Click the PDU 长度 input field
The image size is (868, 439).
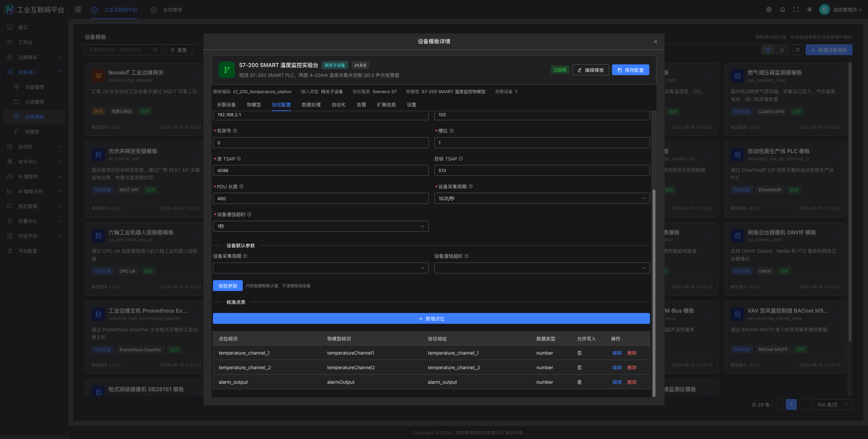tap(321, 198)
